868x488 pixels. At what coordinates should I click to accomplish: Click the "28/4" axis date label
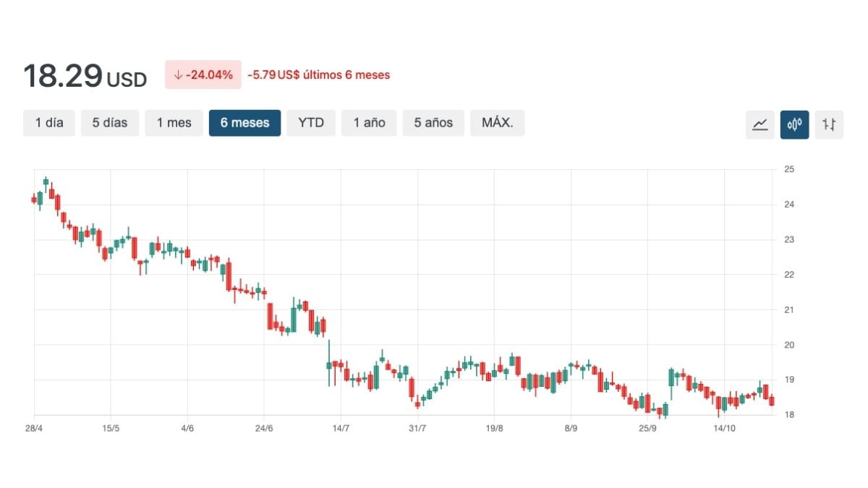tap(33, 427)
